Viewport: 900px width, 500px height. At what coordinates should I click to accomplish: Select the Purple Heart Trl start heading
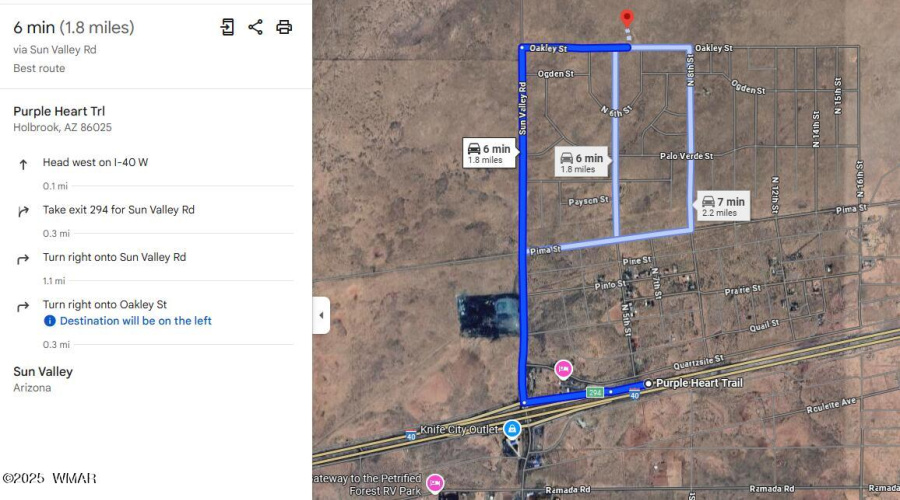(59, 111)
